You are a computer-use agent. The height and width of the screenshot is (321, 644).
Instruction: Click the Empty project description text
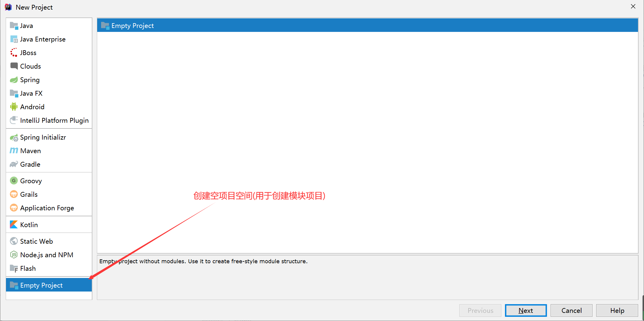pos(203,261)
